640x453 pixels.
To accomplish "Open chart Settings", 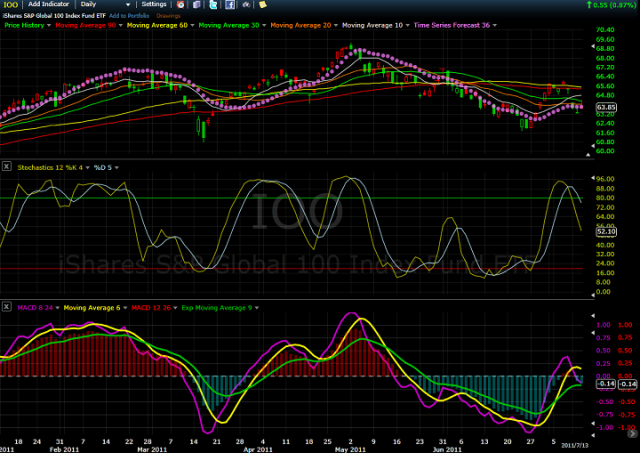I will pyautogui.click(x=154, y=4).
